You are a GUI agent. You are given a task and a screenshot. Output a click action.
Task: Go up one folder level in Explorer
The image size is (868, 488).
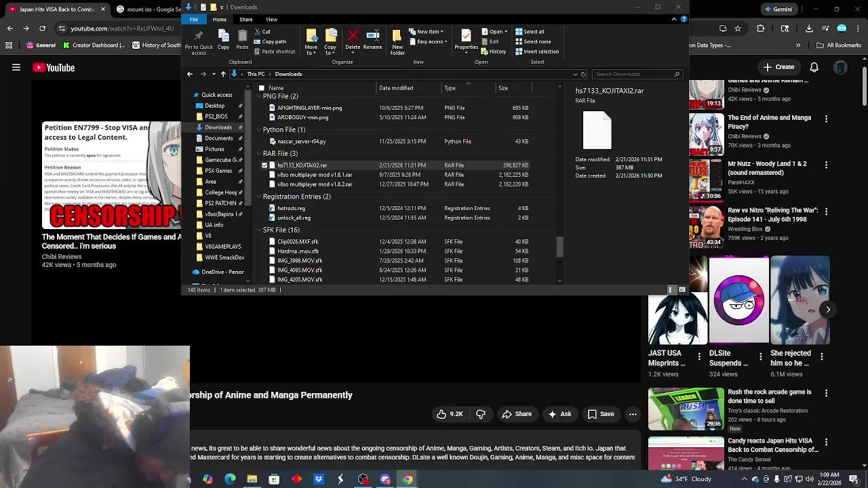(223, 74)
